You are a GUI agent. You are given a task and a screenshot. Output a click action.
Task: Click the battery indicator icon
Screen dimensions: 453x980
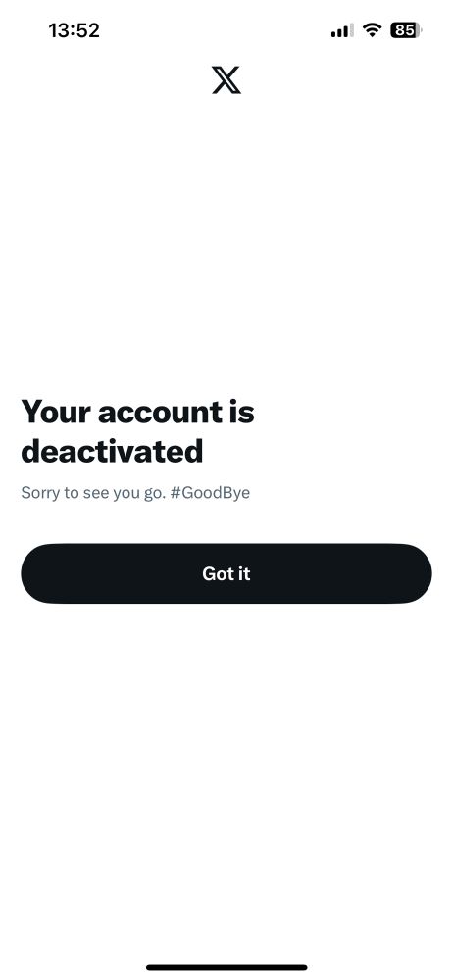(x=406, y=30)
